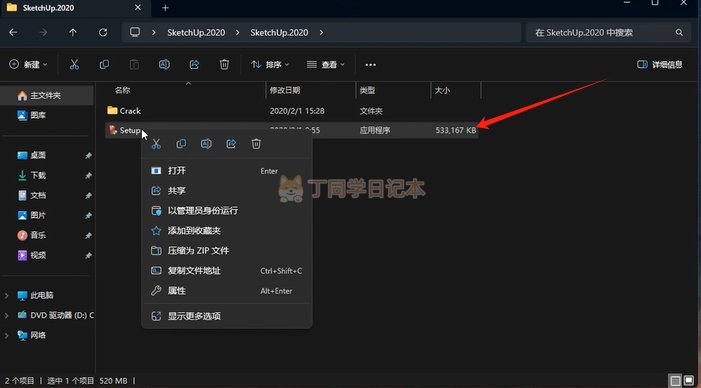Switch to details list view in status bar
Image resolution: width=701 pixels, height=388 pixels.
[675, 381]
